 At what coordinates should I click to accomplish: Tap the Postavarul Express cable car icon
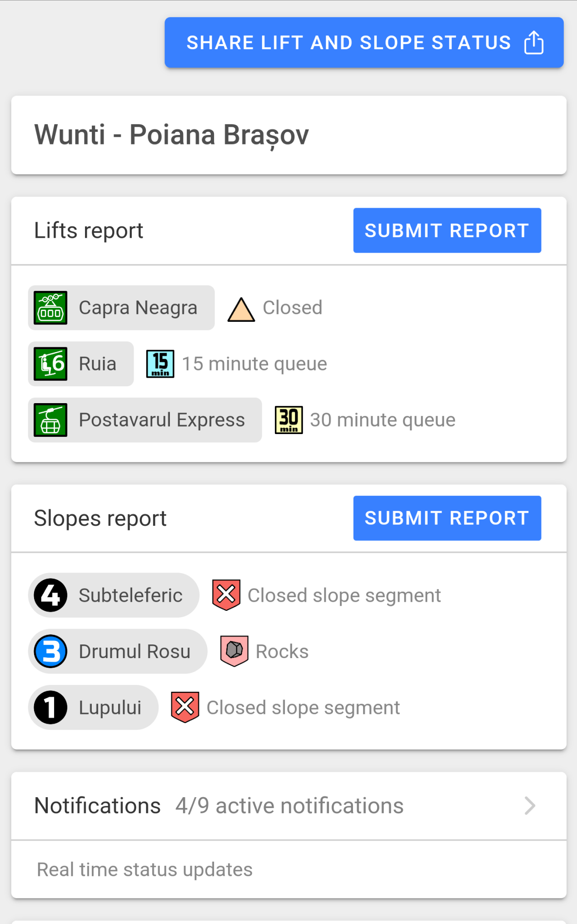tap(51, 420)
